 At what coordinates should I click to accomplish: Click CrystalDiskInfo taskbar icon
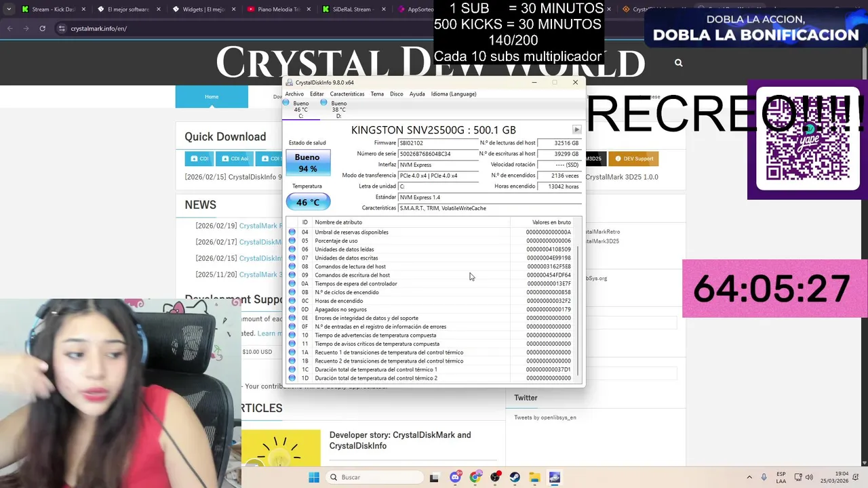(554, 477)
